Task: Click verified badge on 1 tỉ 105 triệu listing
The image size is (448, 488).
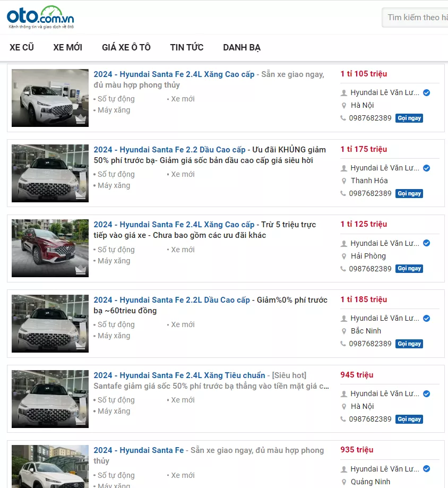Action: [x=427, y=92]
